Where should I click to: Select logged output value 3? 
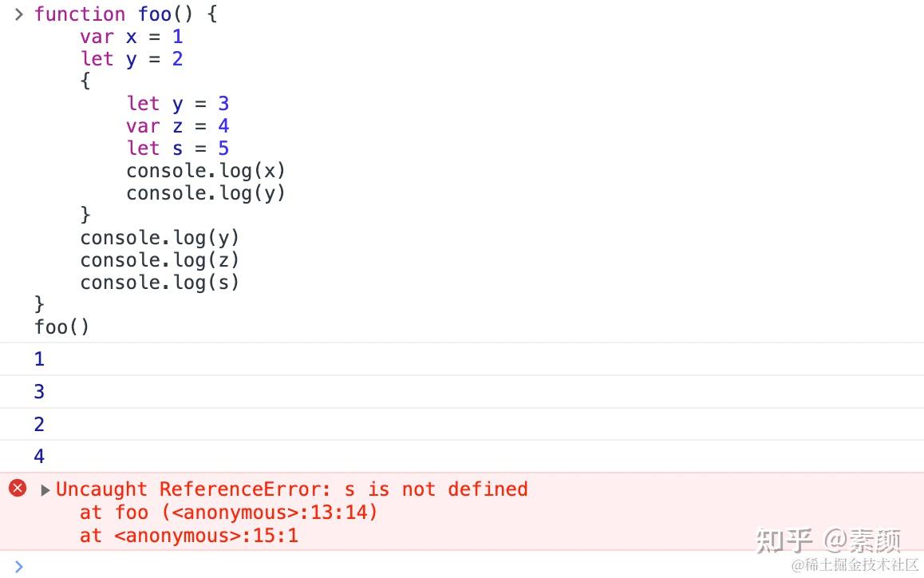pos(39,391)
